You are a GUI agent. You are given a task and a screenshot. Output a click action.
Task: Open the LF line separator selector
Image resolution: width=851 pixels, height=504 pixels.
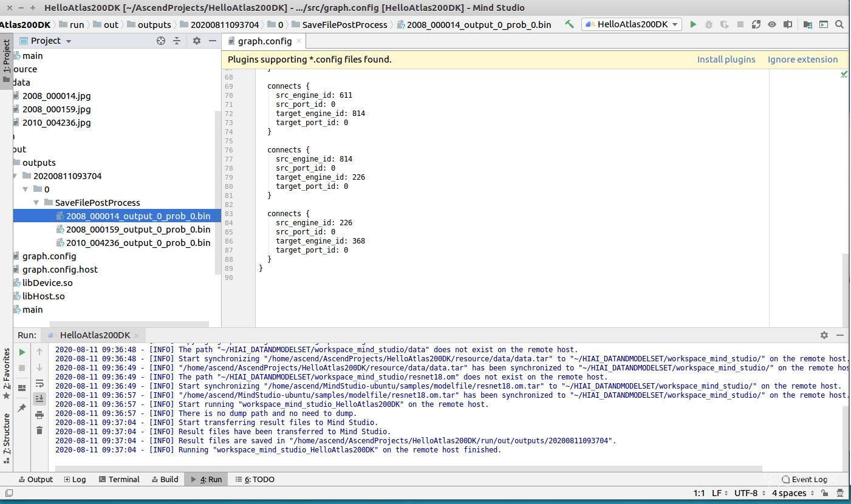click(x=720, y=493)
